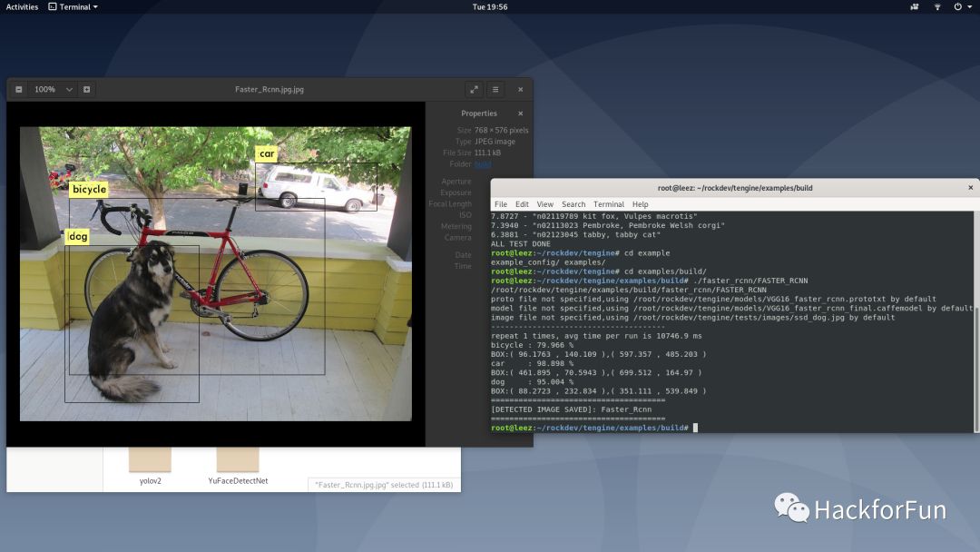
Task: Click the leftmost system tray status icon
Action: (915, 7)
